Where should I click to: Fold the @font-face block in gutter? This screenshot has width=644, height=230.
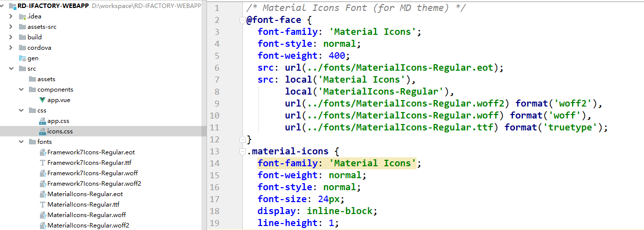click(242, 20)
